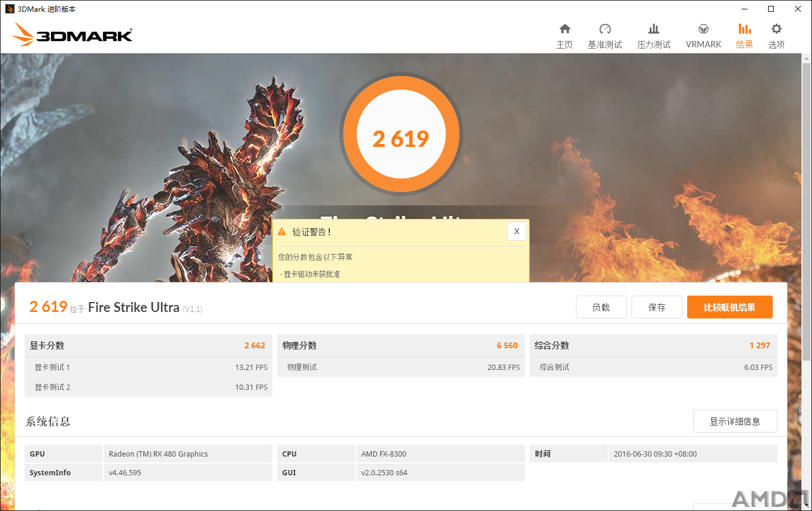
Task: Open the 选项 options gear icon
Action: tap(776, 29)
